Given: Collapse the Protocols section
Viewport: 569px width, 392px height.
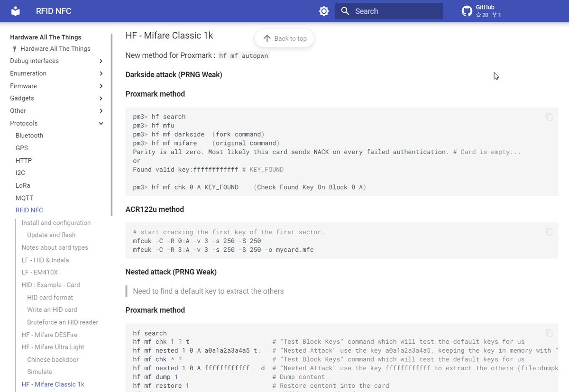Looking at the screenshot, I should 101,123.
